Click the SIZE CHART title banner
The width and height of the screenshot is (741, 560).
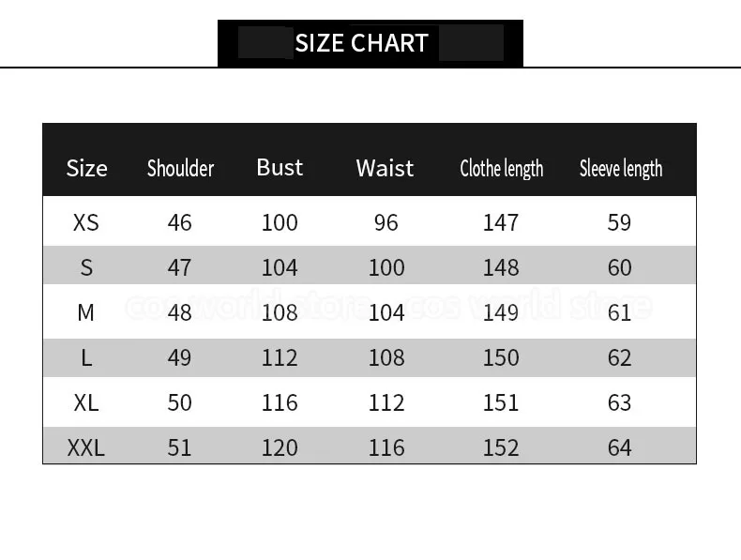361,43
